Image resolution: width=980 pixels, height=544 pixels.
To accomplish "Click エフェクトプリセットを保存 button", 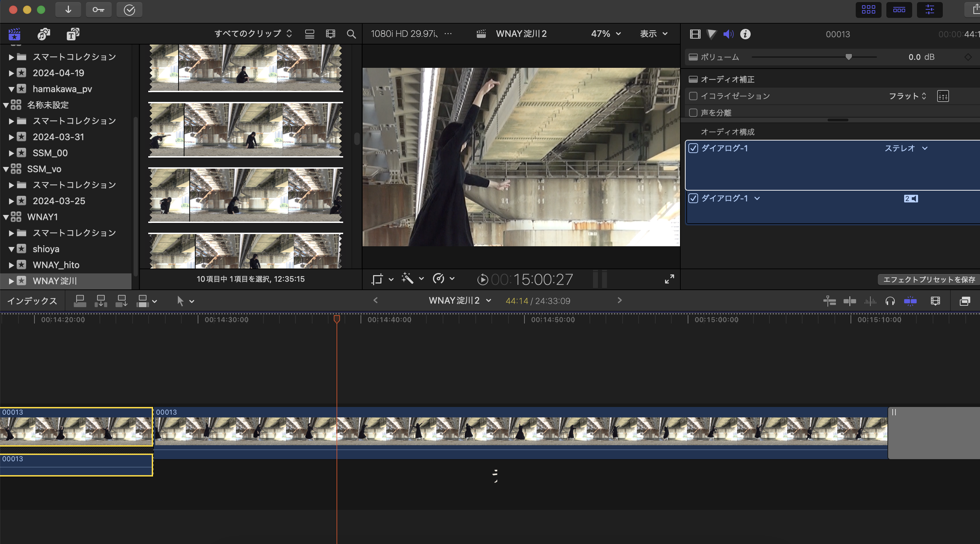I will point(928,279).
